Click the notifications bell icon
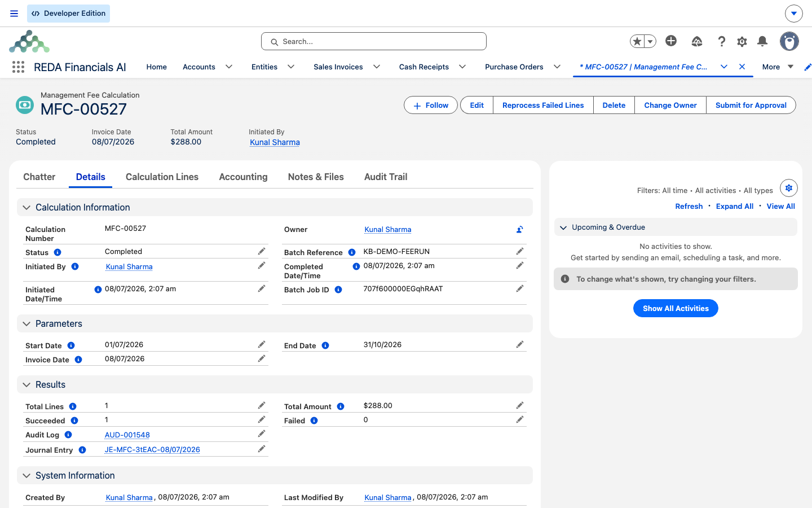Screen dimensions: 812x508 [x=762, y=41]
